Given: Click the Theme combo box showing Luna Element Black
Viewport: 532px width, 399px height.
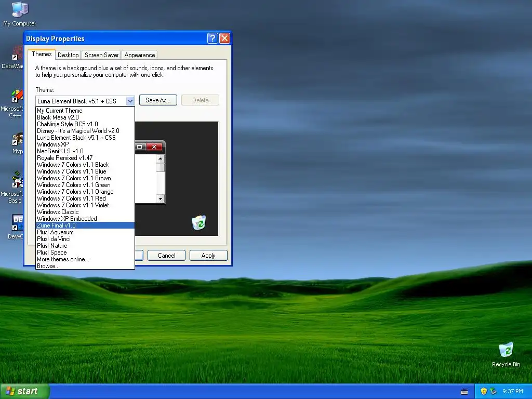Looking at the screenshot, I should [x=85, y=101].
